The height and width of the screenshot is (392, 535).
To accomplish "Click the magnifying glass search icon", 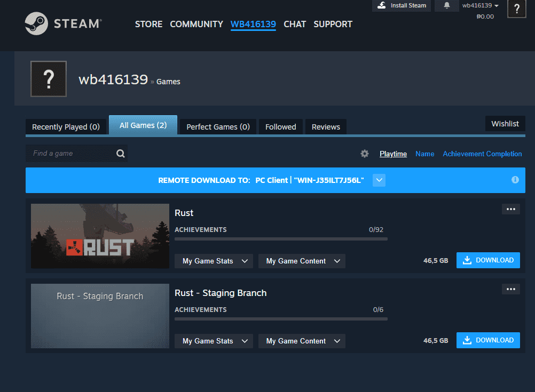I will click(120, 153).
